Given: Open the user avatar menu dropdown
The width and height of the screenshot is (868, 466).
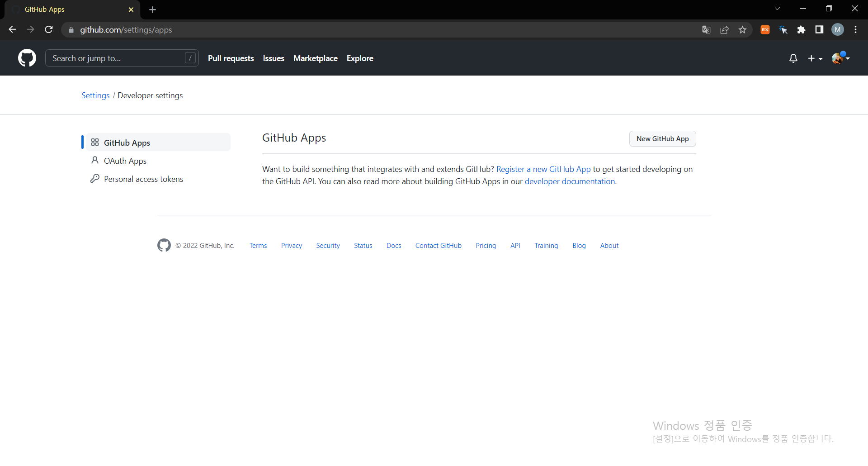Looking at the screenshot, I should pyautogui.click(x=841, y=58).
